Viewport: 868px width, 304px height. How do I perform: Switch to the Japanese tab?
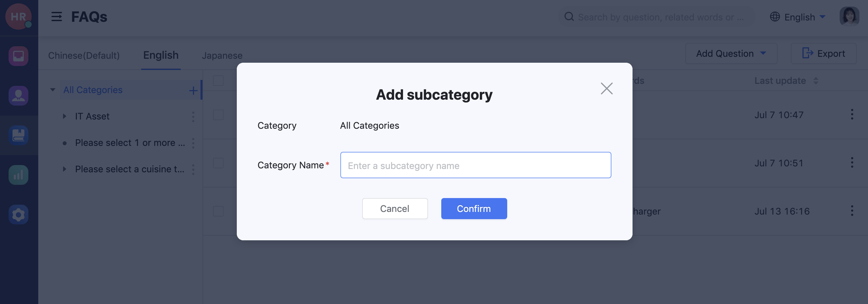222,55
